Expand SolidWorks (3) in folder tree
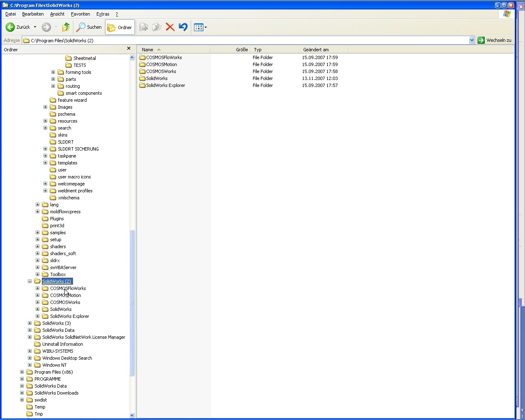 [30, 323]
